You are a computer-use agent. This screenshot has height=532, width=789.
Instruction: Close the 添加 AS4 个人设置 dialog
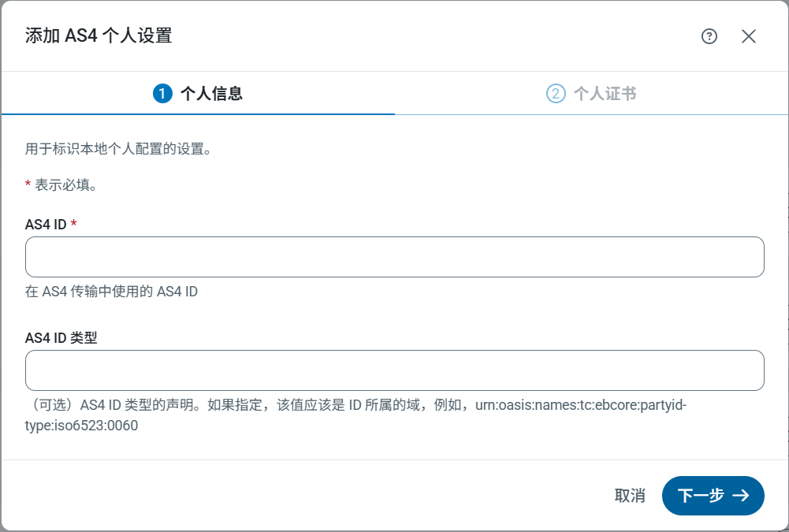pos(748,36)
